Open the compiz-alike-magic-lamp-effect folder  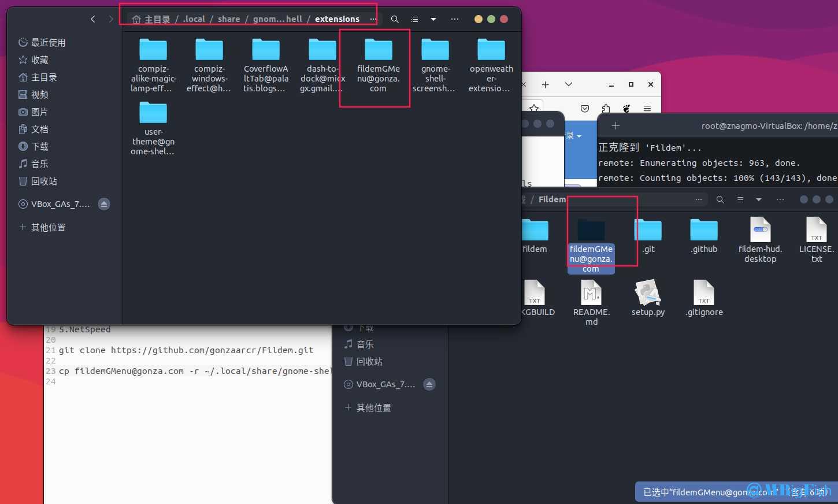click(x=153, y=65)
